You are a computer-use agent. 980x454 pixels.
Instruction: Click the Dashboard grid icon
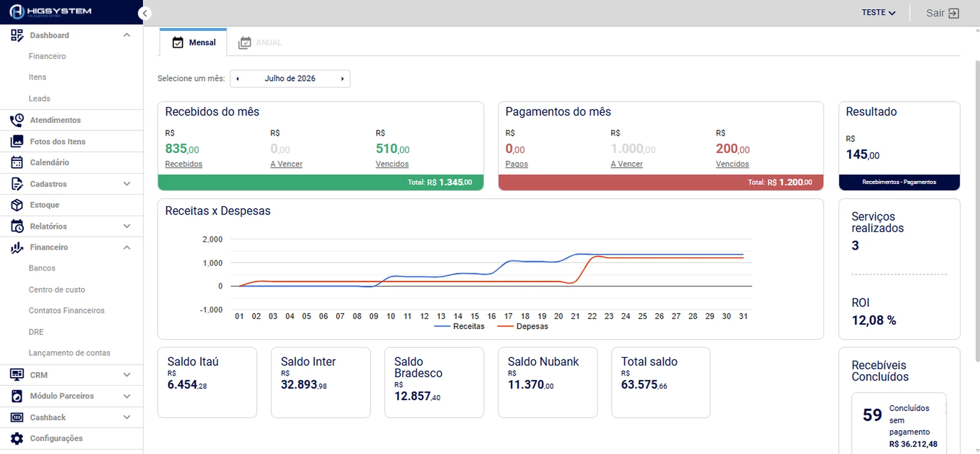(x=17, y=35)
